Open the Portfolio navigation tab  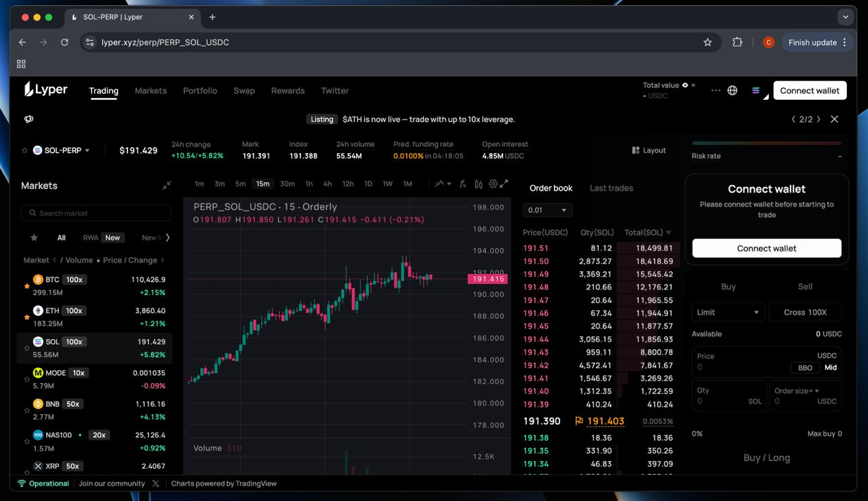[x=200, y=91]
